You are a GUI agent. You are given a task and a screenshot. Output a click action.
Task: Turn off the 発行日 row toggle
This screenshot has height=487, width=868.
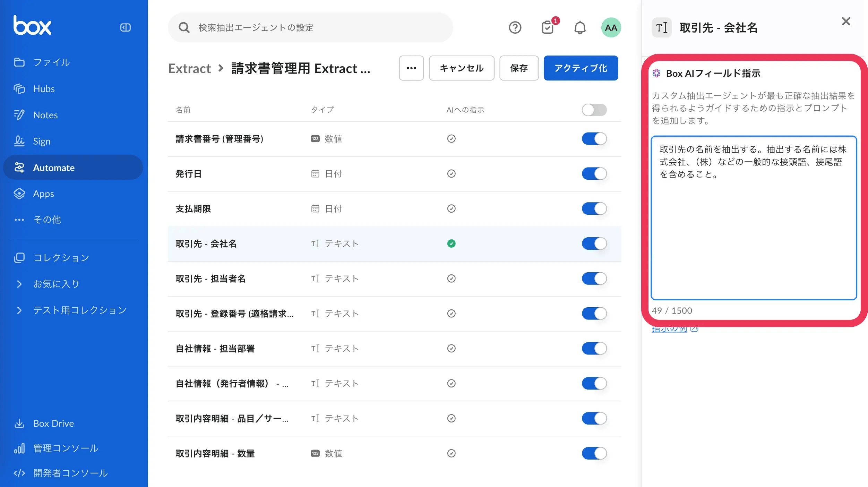tap(594, 174)
